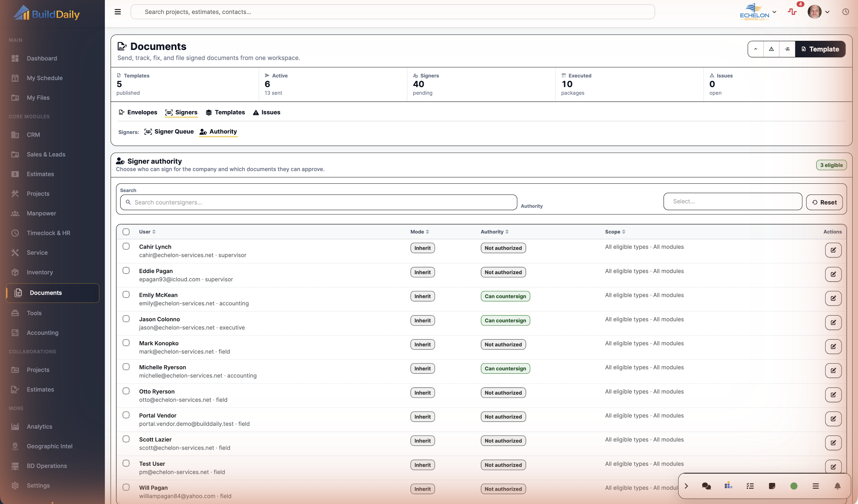Edit Scott Lazier's signer authority
This screenshot has width=858, height=504.
coord(833,443)
